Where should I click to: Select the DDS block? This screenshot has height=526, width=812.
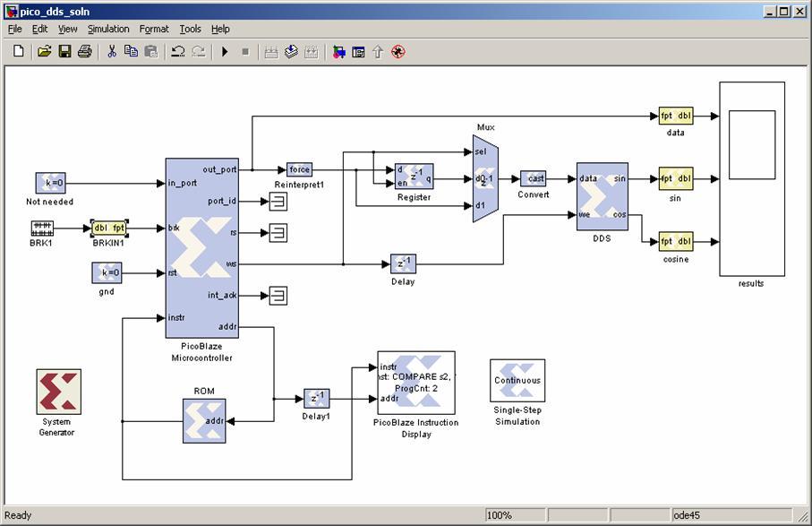(603, 196)
